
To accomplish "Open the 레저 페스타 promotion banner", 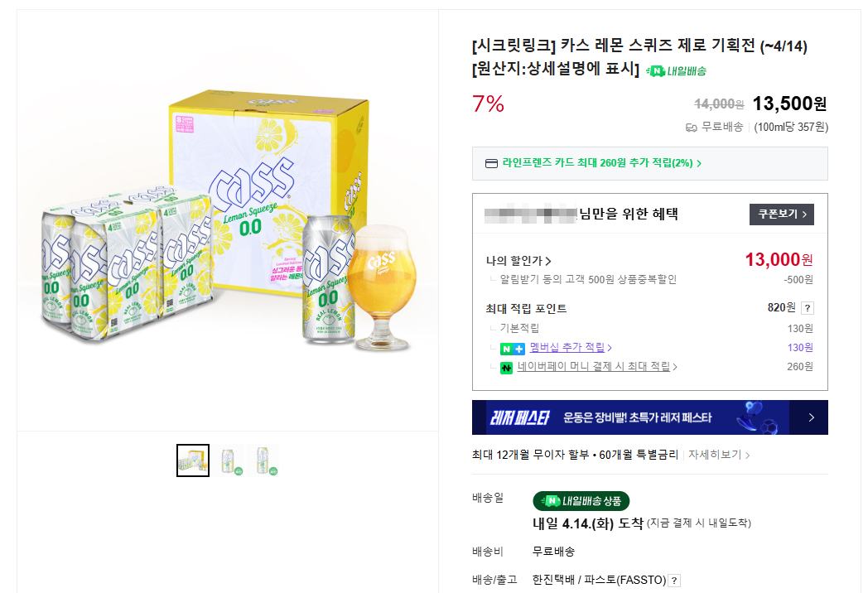I will pyautogui.click(x=629, y=417).
